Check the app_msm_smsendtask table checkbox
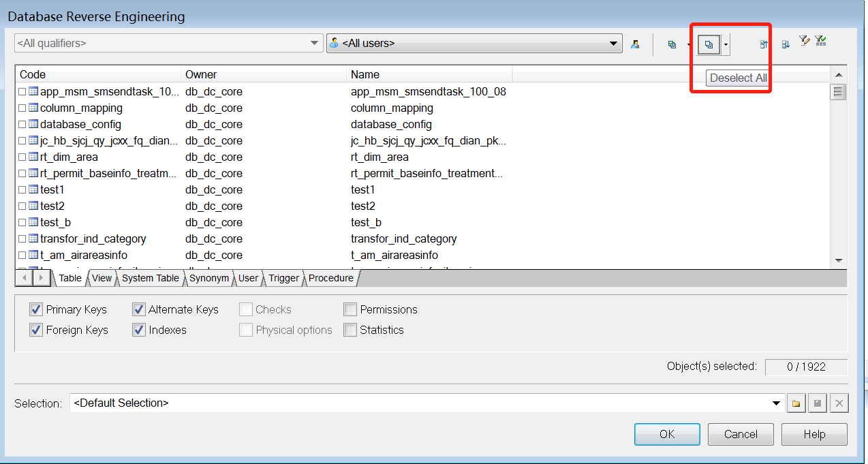The image size is (868, 464). 22,91
